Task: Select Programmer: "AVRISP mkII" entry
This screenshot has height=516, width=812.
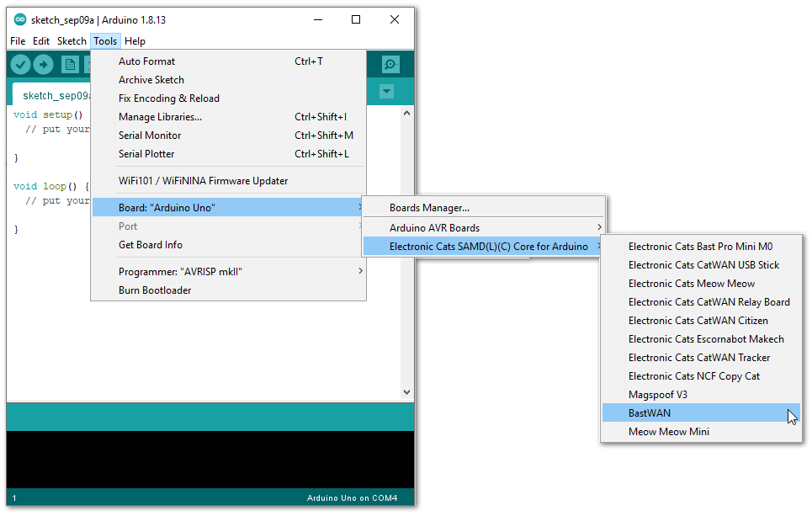Action: pos(228,272)
